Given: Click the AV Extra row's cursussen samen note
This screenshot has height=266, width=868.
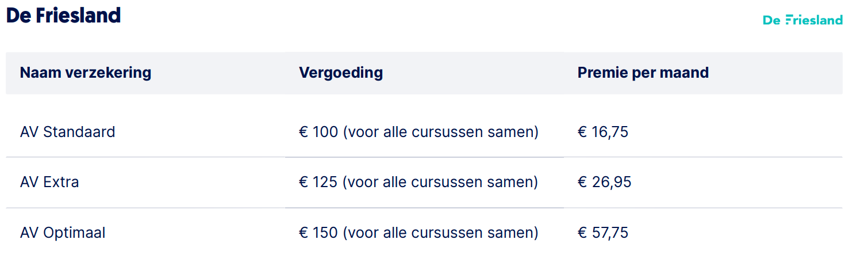Looking at the screenshot, I should (x=440, y=183).
